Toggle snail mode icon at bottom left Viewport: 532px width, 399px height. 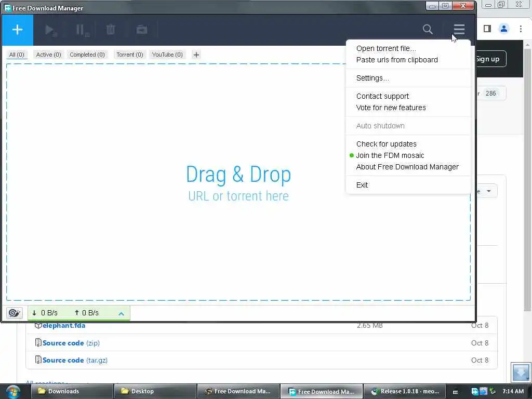[x=14, y=312]
